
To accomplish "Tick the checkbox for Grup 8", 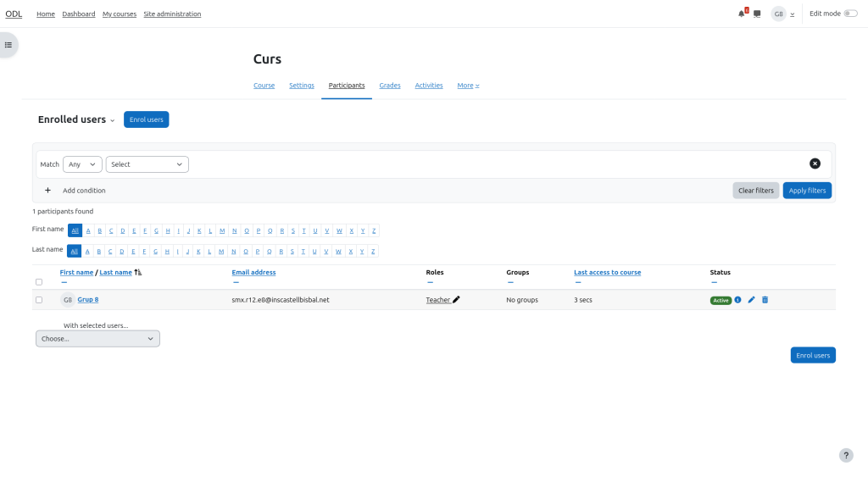I will tap(39, 300).
